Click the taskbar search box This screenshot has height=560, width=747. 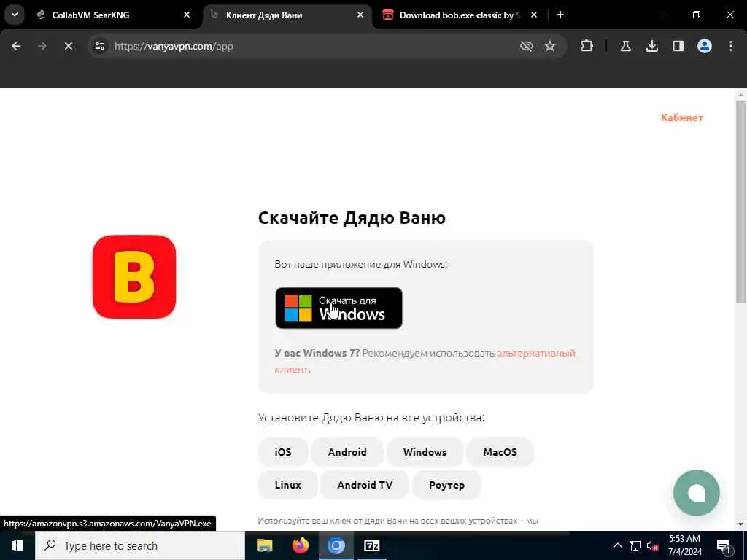(140, 545)
